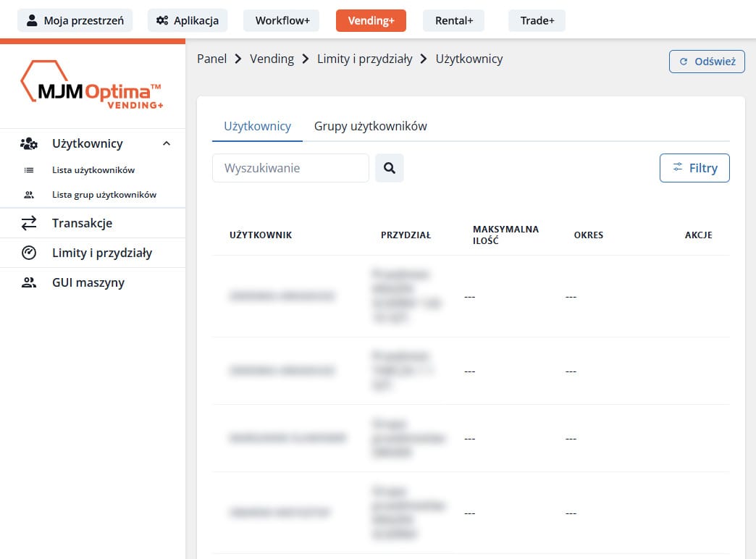Click the Vending breadcrumb link
The image size is (756, 559).
coord(272,59)
